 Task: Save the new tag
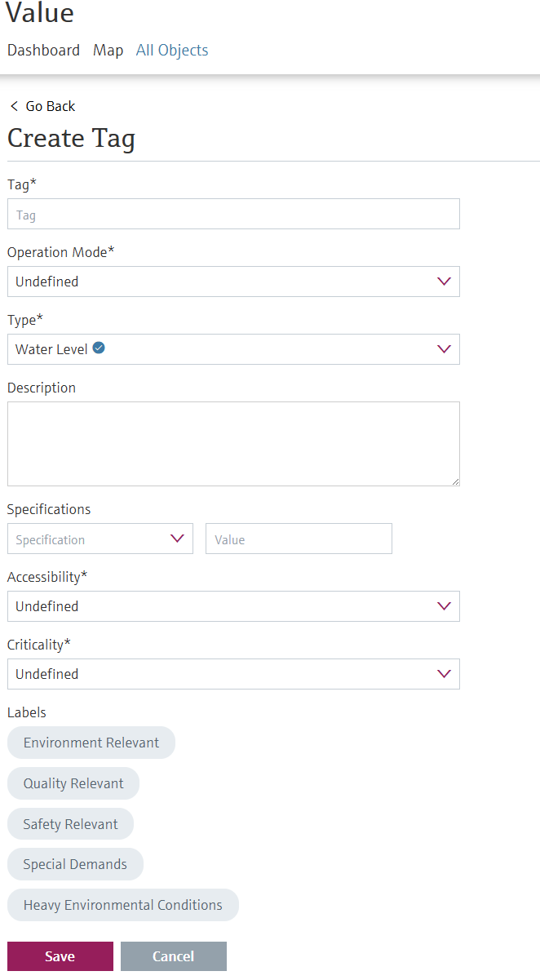coord(60,956)
